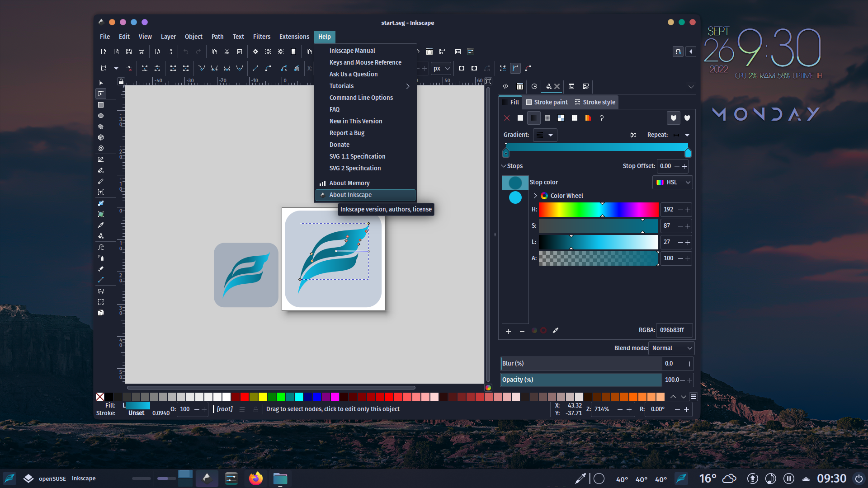Select the Calligraphy tool

[101, 181]
